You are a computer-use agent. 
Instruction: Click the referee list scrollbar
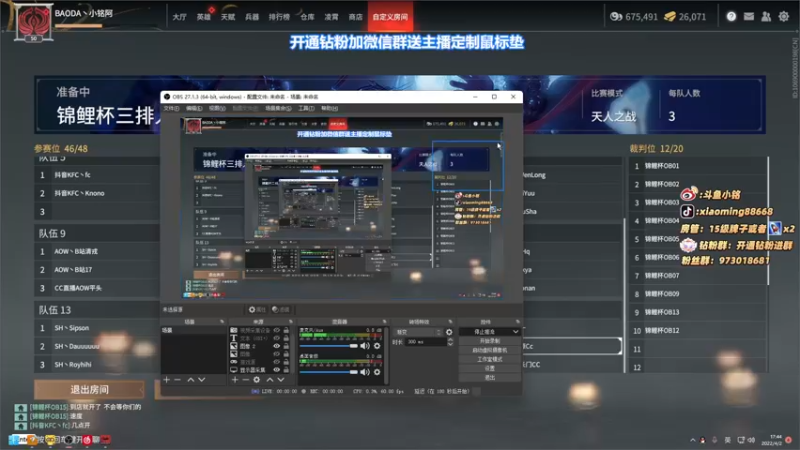[x=768, y=220]
